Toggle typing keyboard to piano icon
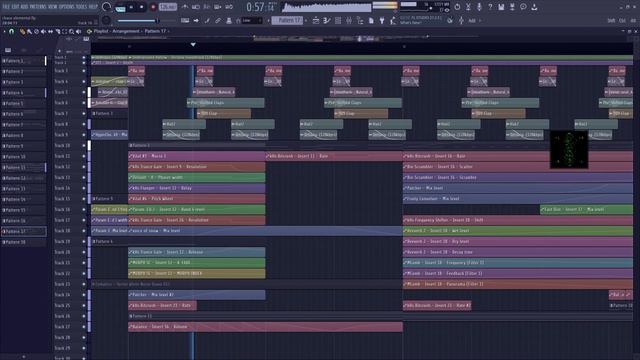The image size is (640, 360). coord(185,20)
